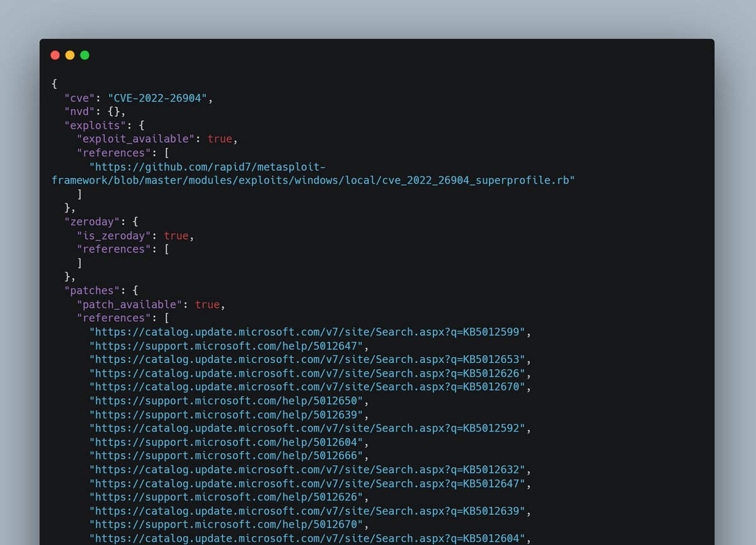
Task: Click the cve_2022_26904_superprofile.rb path line
Action: point(313,181)
